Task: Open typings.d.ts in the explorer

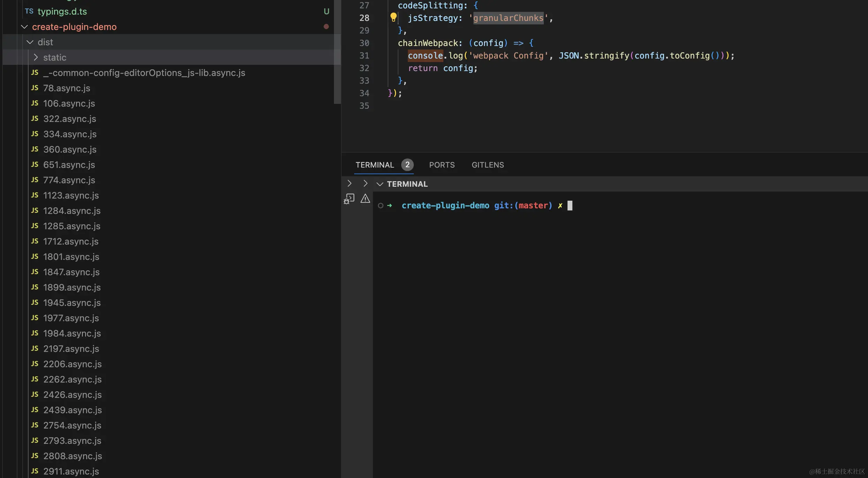Action: (62, 11)
